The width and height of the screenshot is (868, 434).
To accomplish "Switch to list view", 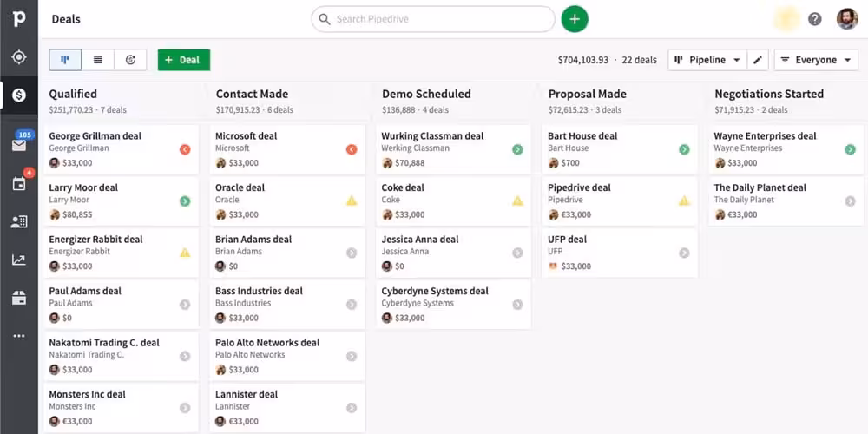I will pyautogui.click(x=98, y=60).
